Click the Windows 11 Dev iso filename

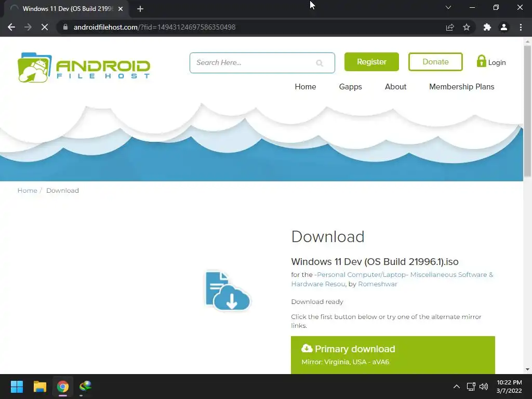[375, 262]
